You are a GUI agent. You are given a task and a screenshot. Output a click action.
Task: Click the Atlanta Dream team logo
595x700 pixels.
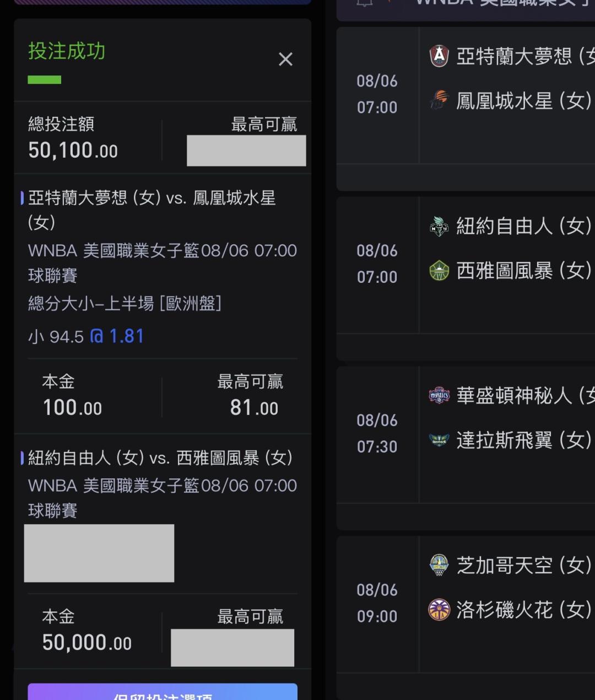439,56
